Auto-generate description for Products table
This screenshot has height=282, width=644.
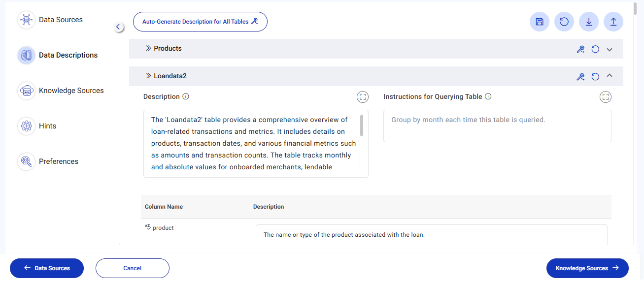[581, 49]
